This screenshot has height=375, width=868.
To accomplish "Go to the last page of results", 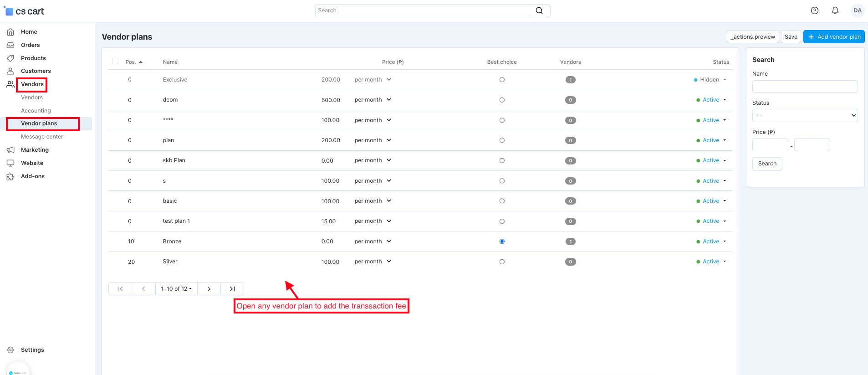I will pos(232,289).
